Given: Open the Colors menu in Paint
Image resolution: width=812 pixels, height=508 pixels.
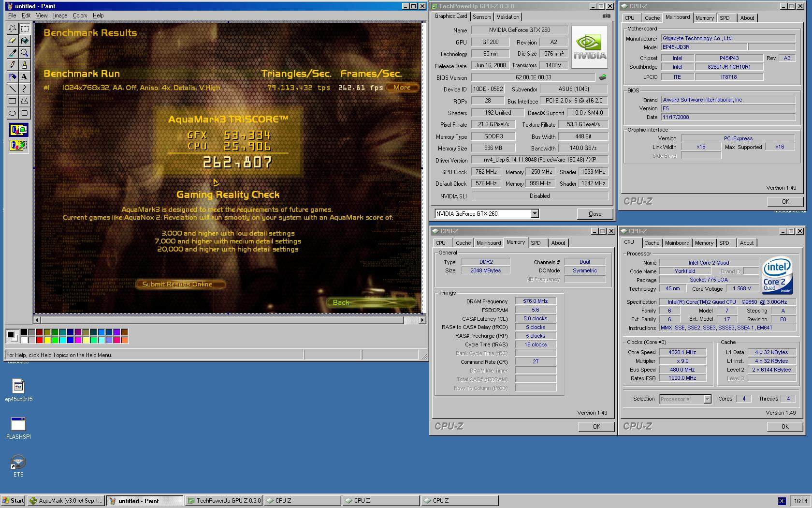Looking at the screenshot, I should pyautogui.click(x=80, y=15).
